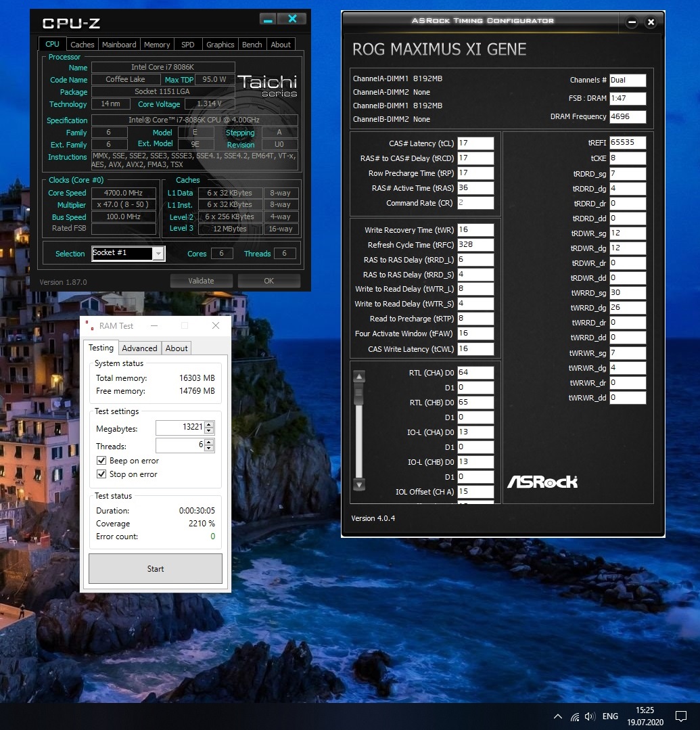Select the Testing tab in RAM Test
Viewport: 700px width, 730px height.
coord(101,348)
